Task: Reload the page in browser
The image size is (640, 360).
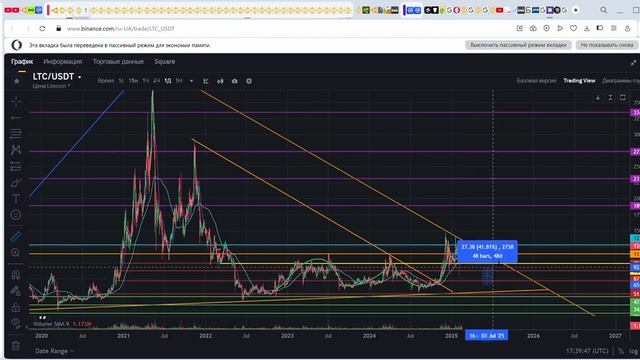Action: [x=42, y=29]
